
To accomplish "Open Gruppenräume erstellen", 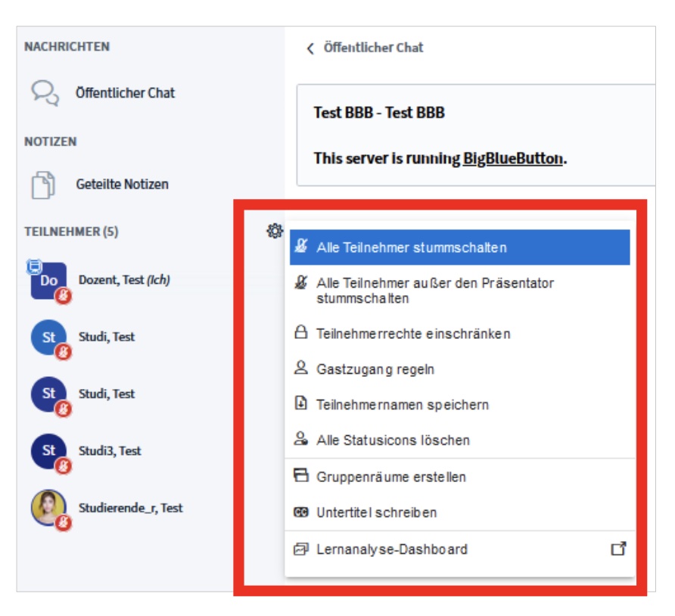I will click(x=391, y=478).
